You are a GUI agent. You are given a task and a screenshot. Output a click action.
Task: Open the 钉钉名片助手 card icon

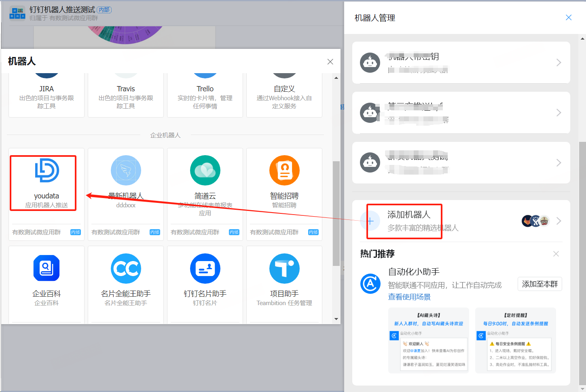(205, 268)
